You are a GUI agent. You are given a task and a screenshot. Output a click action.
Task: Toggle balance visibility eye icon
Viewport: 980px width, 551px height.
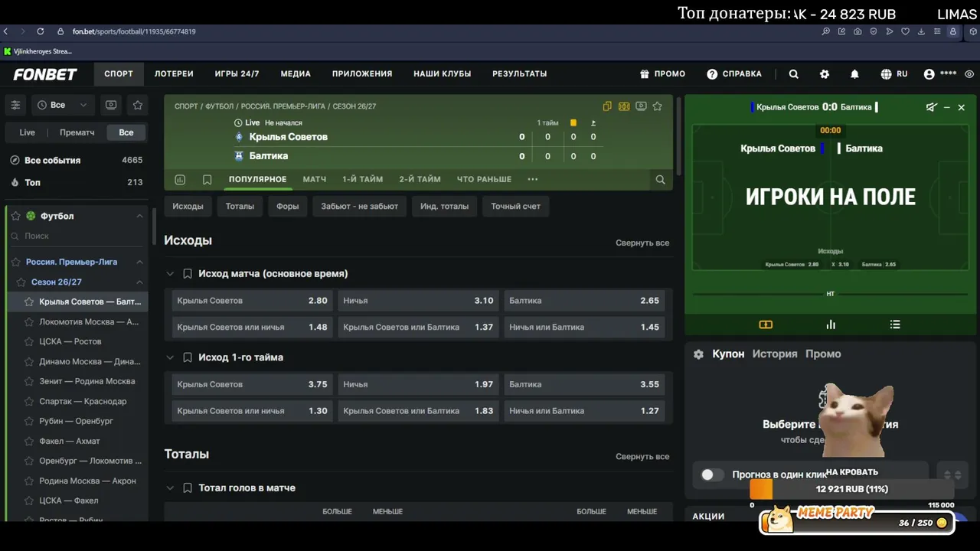(969, 74)
